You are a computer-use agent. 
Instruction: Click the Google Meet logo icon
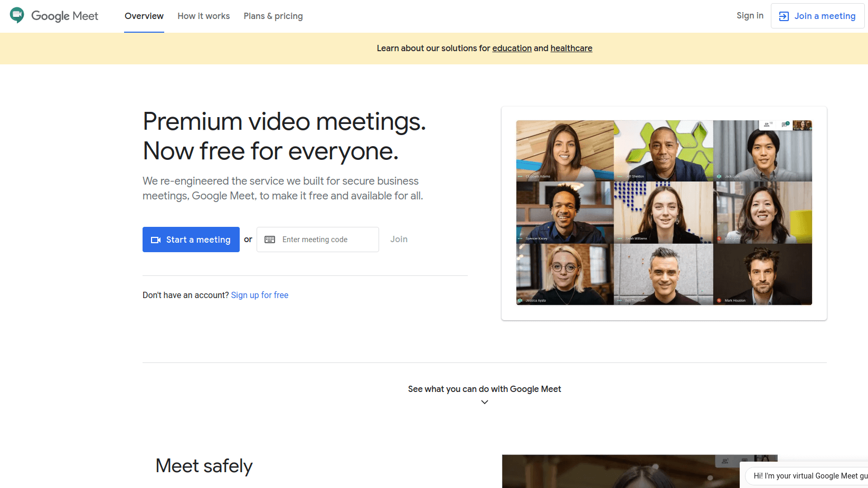point(17,15)
